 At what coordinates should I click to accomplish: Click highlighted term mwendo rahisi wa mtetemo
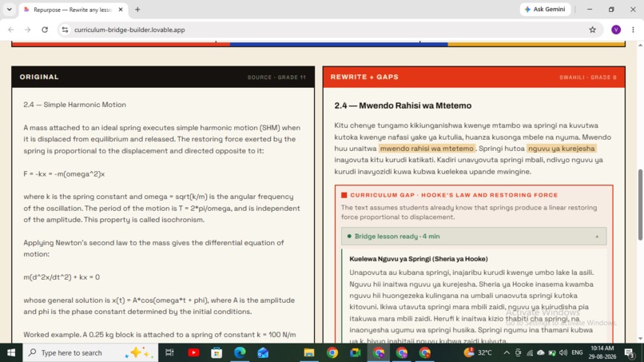[427, 149]
